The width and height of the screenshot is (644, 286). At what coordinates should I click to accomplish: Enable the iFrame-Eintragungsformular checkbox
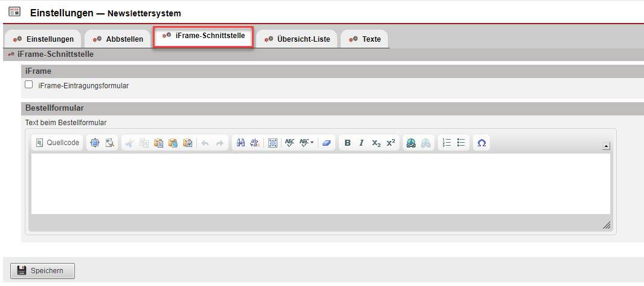coord(28,85)
